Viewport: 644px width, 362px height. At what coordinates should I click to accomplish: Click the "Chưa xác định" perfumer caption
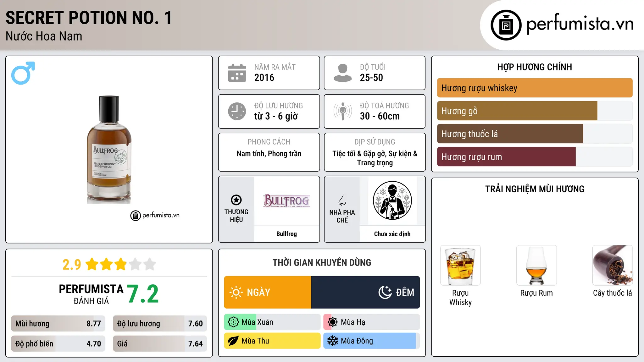click(x=392, y=234)
